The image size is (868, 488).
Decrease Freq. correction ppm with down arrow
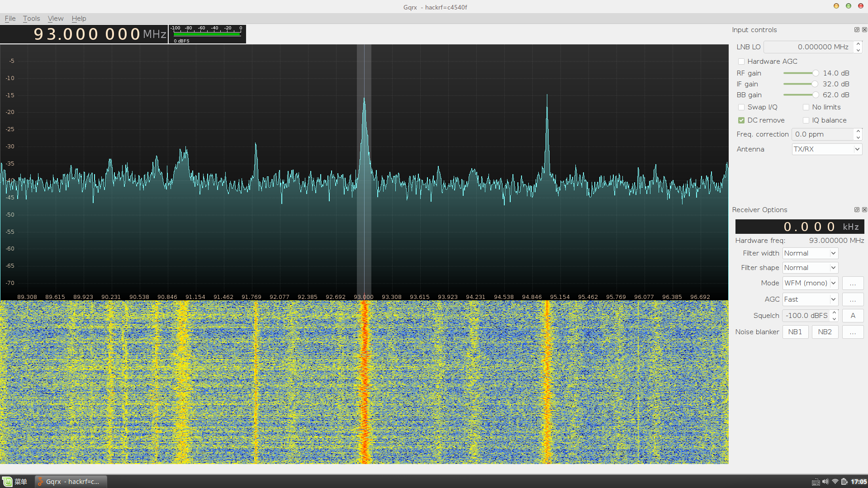coord(858,137)
